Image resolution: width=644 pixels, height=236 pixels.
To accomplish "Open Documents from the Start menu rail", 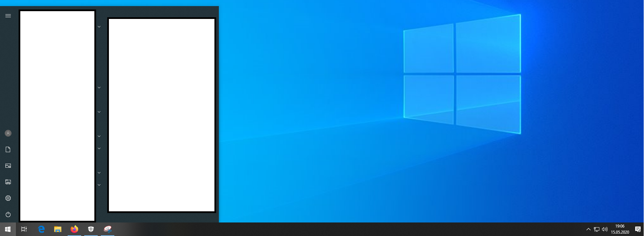I will [8, 149].
